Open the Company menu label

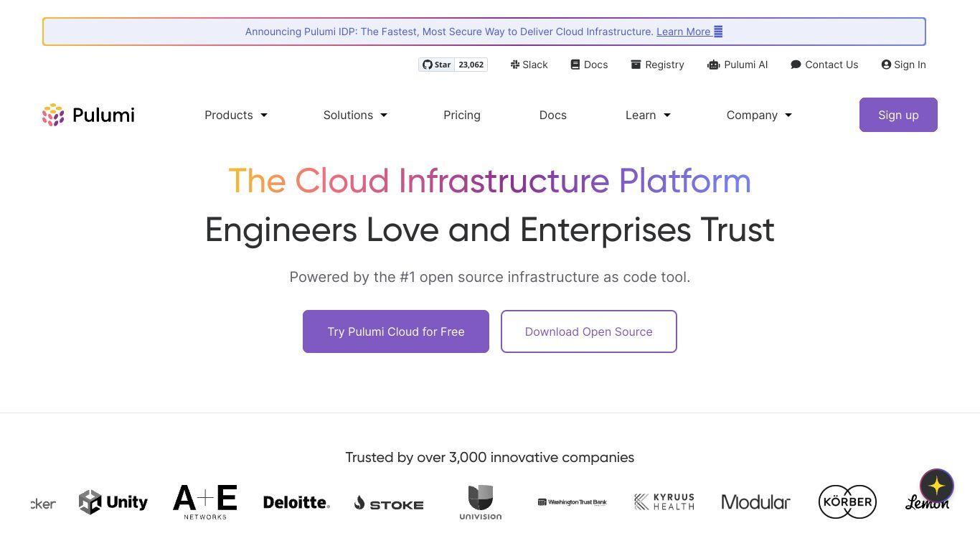(x=752, y=115)
